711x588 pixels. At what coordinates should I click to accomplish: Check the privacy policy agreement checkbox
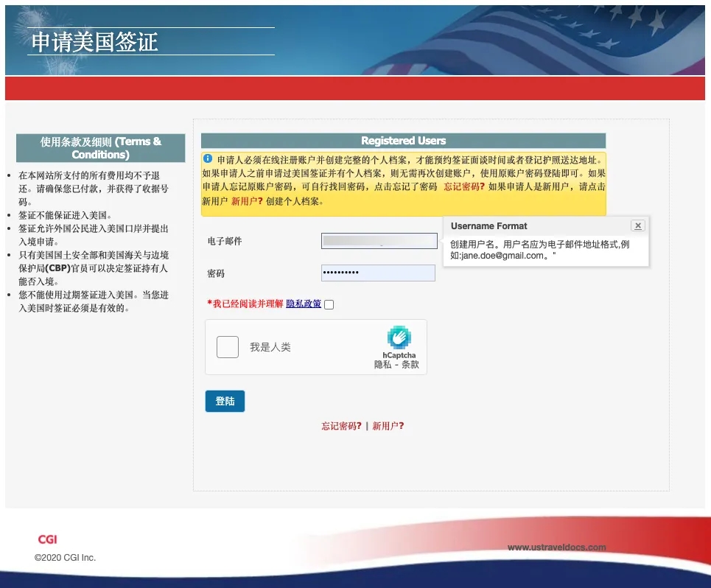coord(329,304)
